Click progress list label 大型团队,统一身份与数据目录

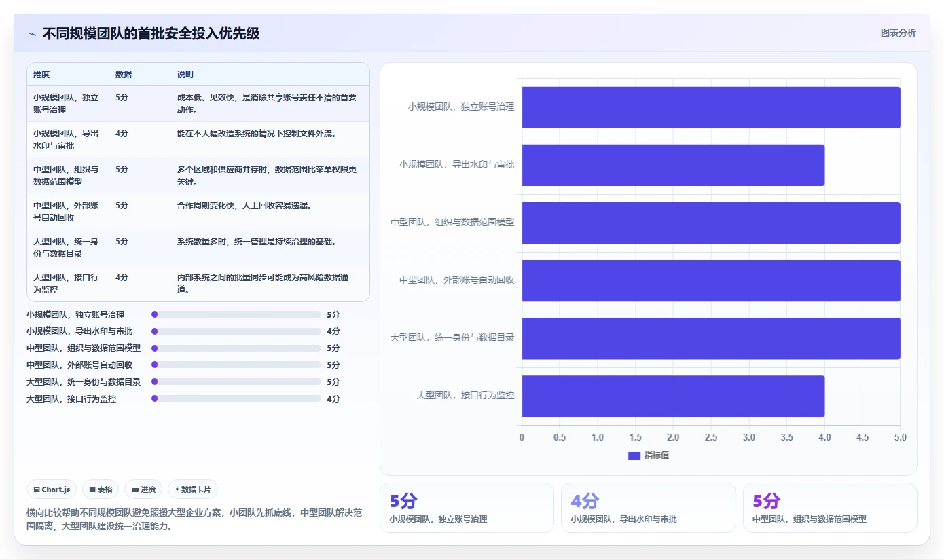(x=84, y=382)
